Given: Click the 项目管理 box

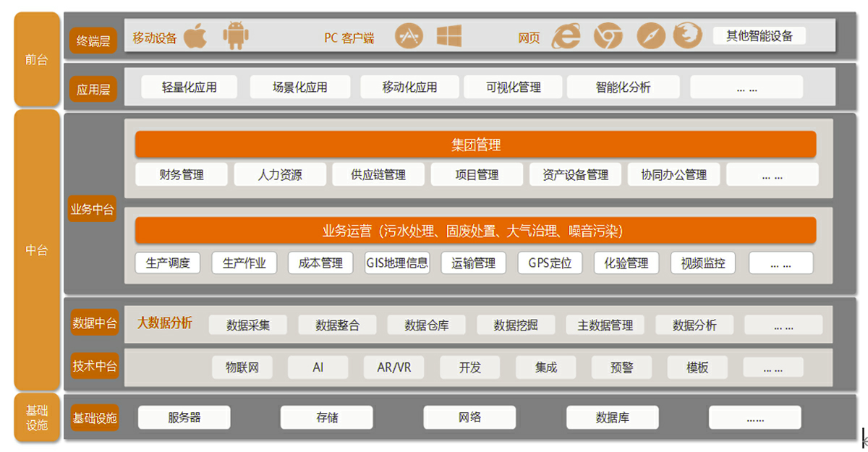Looking at the screenshot, I should click(477, 174).
